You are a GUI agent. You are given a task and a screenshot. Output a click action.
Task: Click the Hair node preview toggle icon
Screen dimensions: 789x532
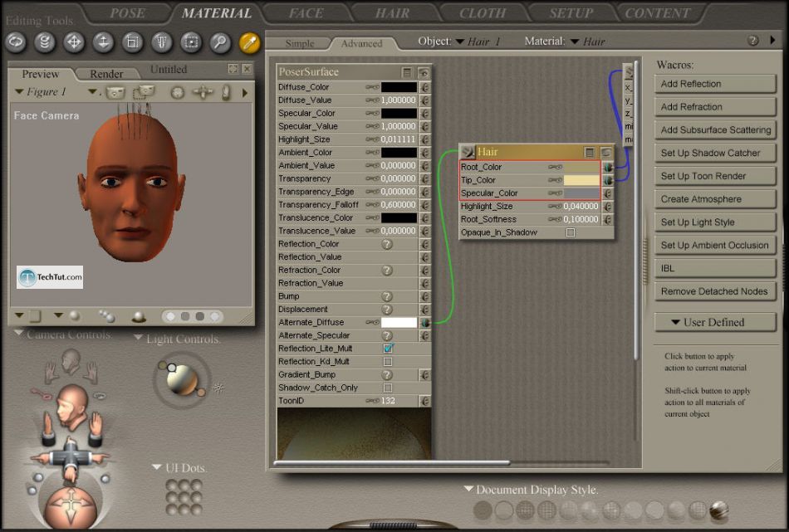tap(605, 152)
